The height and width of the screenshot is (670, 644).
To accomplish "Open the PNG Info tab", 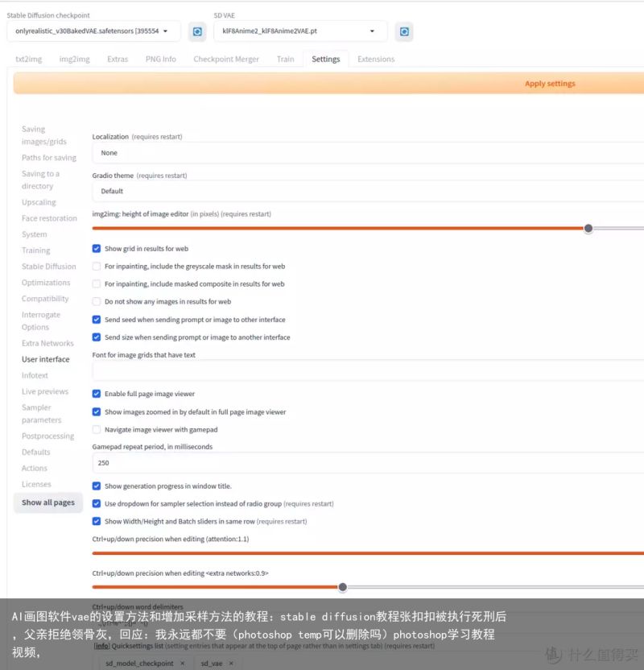I will pos(160,59).
